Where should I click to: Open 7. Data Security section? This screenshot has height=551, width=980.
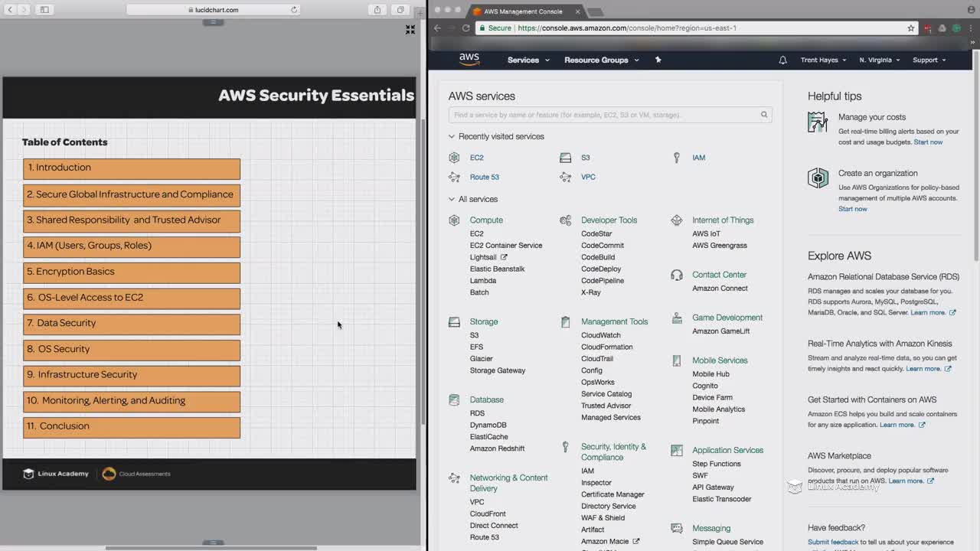coord(132,324)
